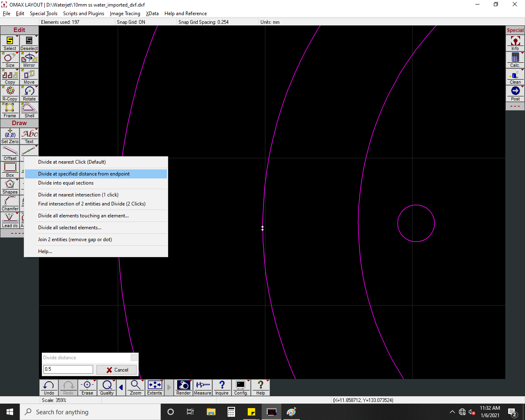The width and height of the screenshot is (525, 420).
Task: Click the Snap Grid: ON status text
Action: point(131,22)
